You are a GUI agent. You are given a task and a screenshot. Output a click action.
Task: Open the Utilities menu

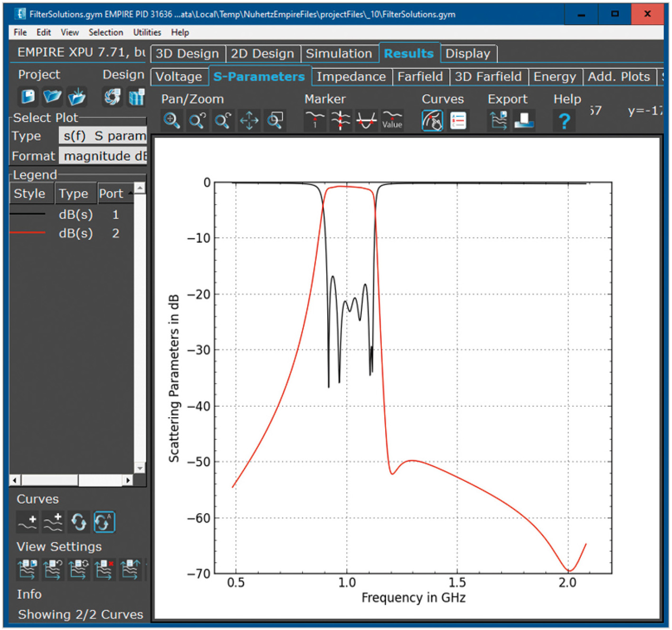(x=147, y=32)
